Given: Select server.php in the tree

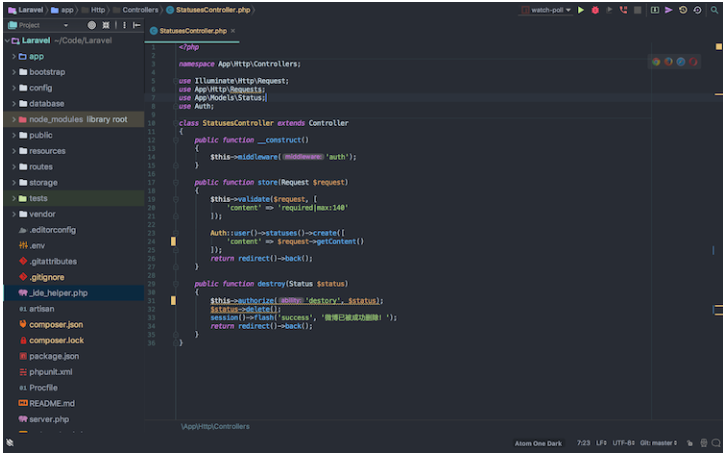Looking at the screenshot, I should tap(74, 419).
